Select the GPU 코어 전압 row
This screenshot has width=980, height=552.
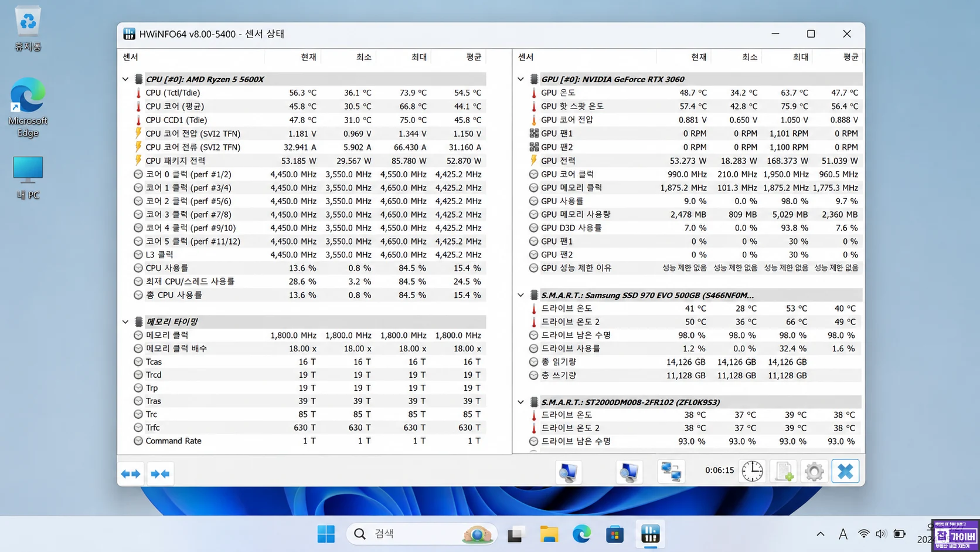(695, 120)
